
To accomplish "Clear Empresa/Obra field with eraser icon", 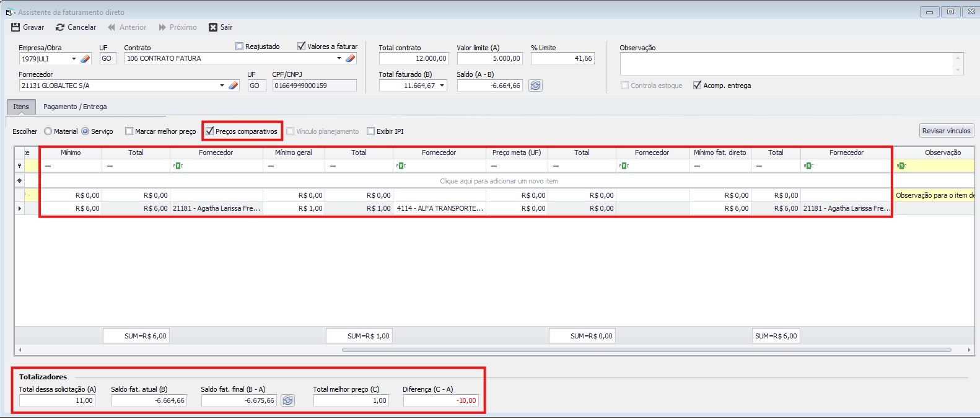I will [85, 59].
